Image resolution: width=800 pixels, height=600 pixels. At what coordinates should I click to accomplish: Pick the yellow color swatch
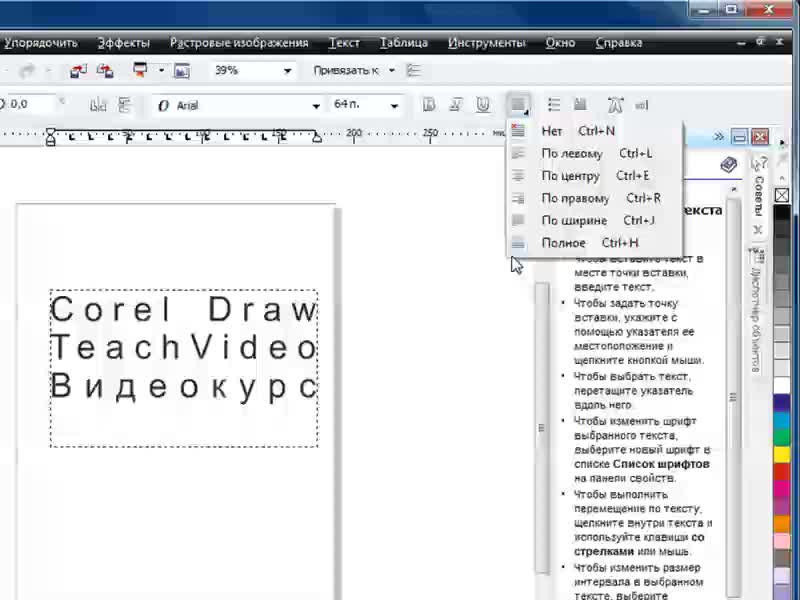tap(782, 454)
